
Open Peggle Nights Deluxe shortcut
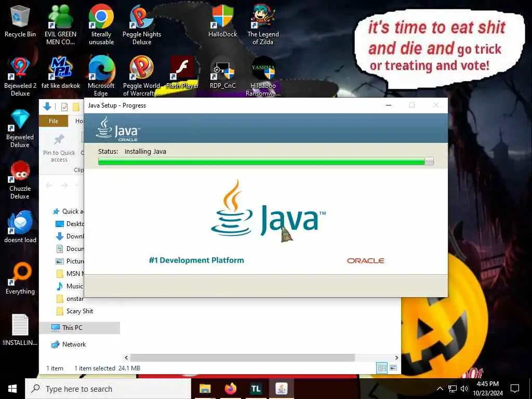pos(142,25)
